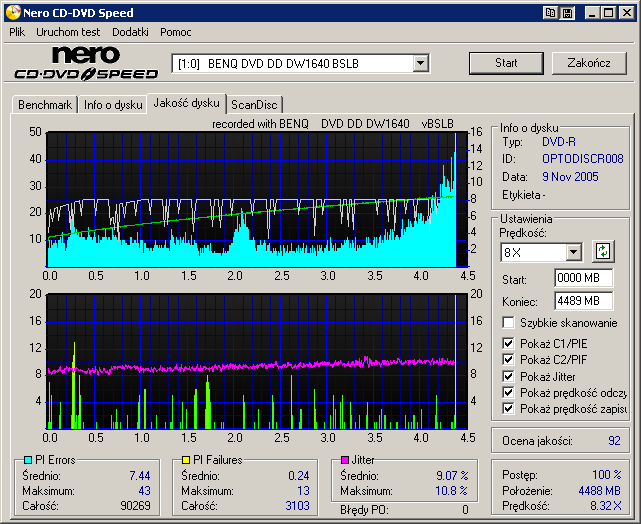
Task: Switch to the Benchmark tab
Action: (45, 105)
